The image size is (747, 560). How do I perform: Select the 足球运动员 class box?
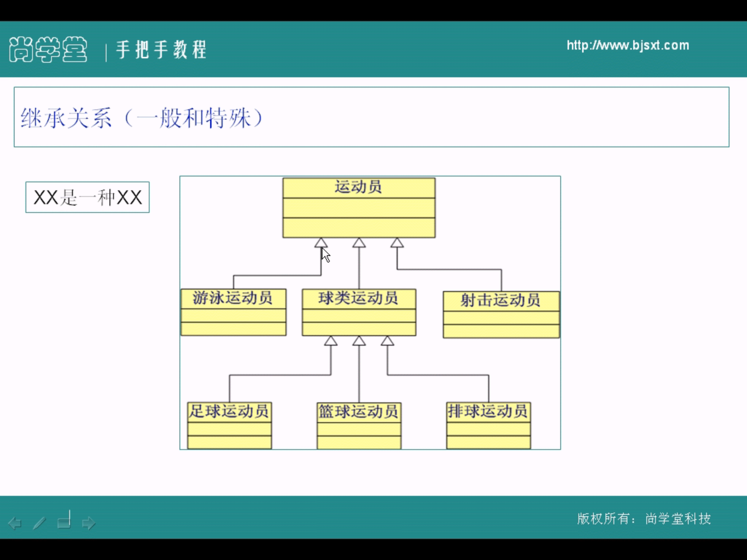pyautogui.click(x=229, y=425)
